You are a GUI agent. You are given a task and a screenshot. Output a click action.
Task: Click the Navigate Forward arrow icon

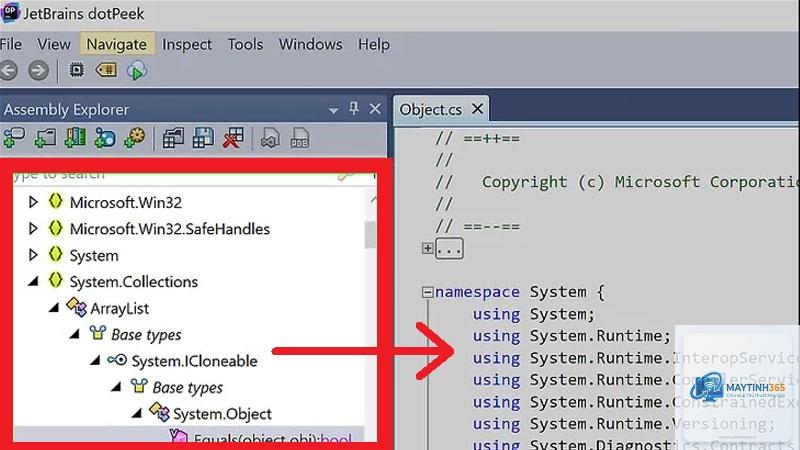pos(38,70)
